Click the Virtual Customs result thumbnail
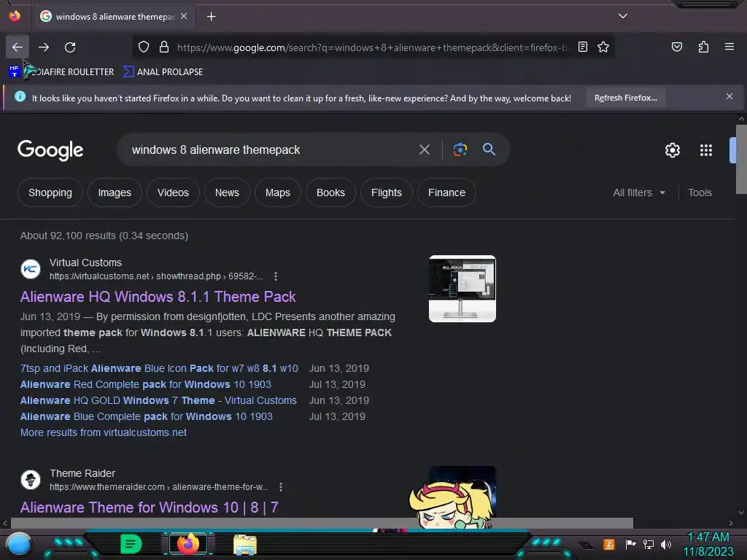This screenshot has height=560, width=747. click(462, 289)
